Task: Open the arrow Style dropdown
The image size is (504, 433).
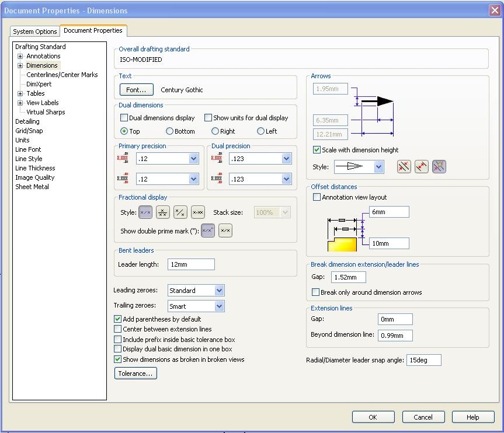Action: [378, 167]
